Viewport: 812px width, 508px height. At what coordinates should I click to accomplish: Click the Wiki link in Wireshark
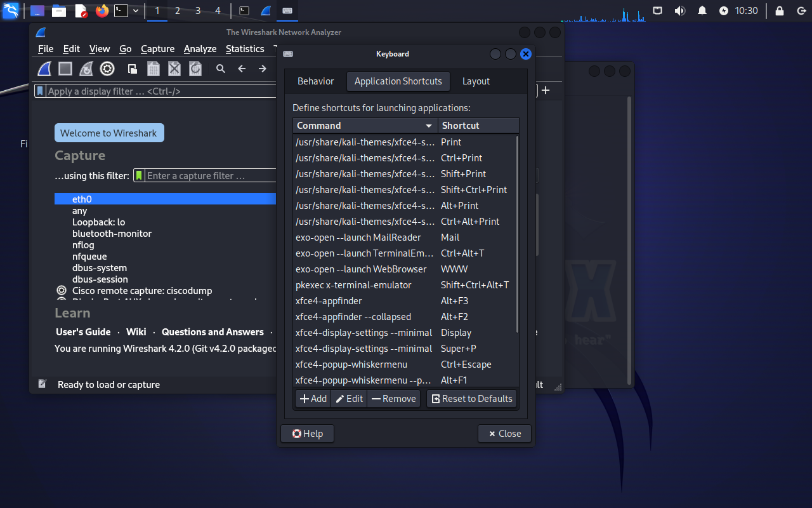pos(136,332)
